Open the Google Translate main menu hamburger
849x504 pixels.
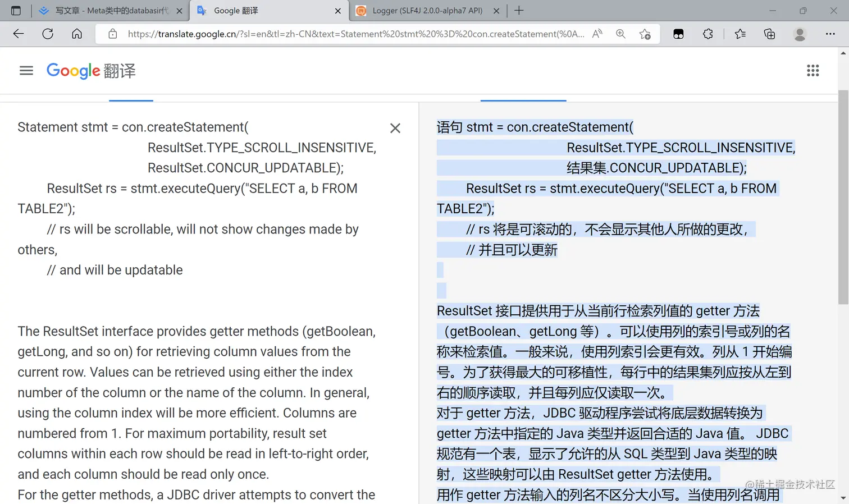[26, 71]
